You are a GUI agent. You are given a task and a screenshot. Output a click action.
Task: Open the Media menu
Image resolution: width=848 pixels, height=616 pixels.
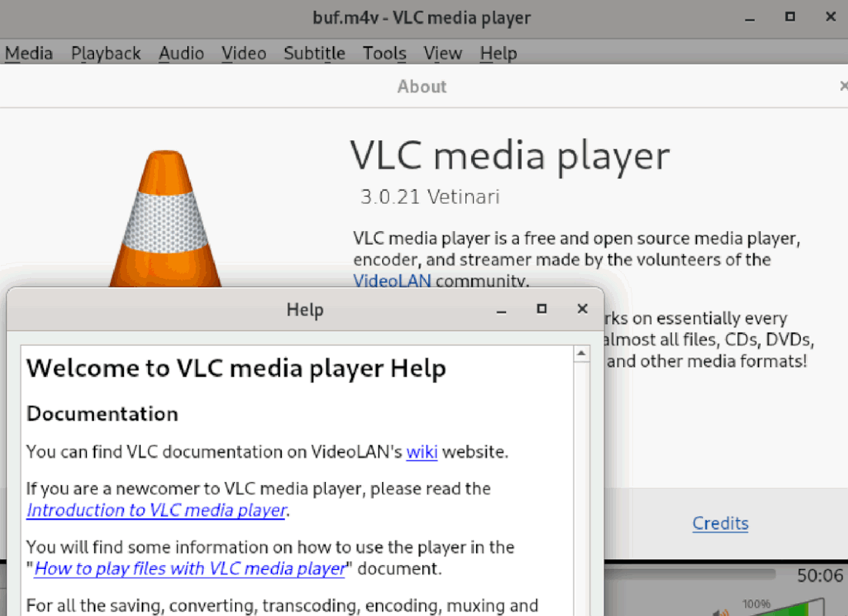pos(28,53)
